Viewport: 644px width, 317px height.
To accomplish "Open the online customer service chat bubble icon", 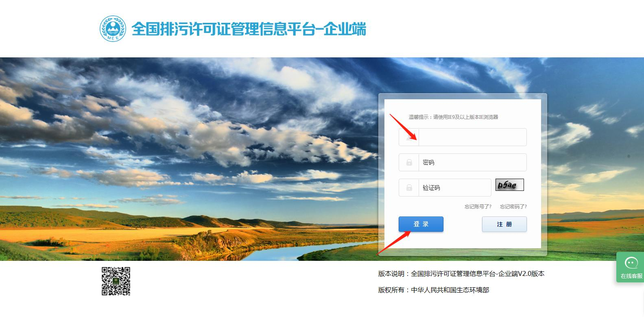I will pos(631,263).
